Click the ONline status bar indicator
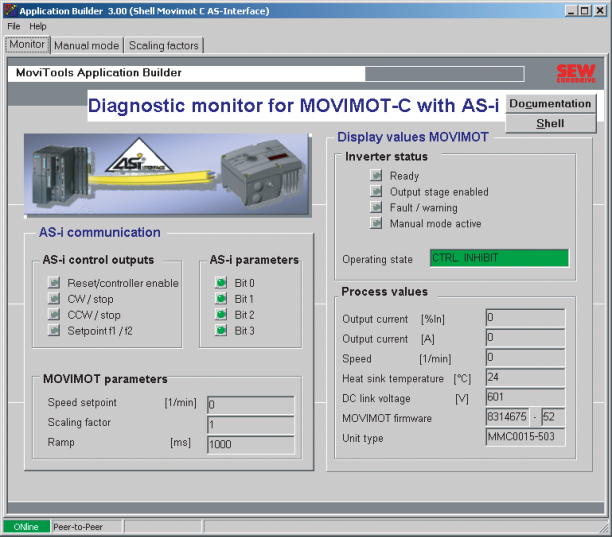Image resolution: width=612 pixels, height=537 pixels. click(27, 527)
